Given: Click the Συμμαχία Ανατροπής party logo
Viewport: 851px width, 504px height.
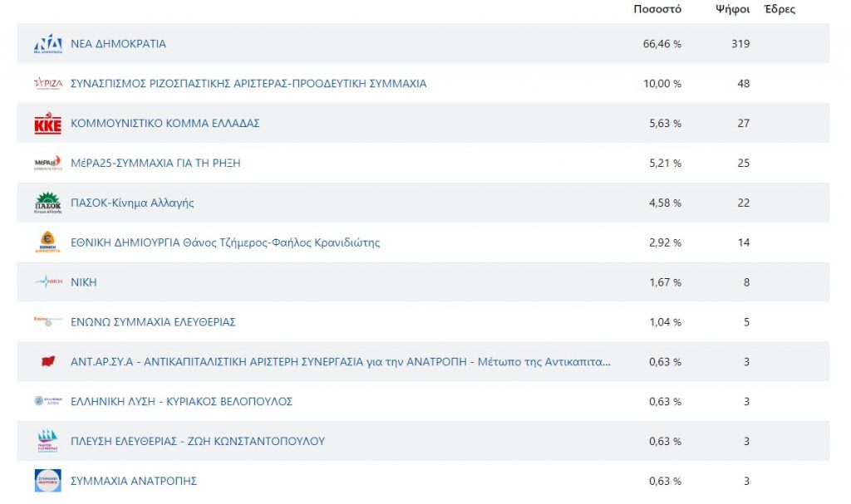Looking at the screenshot, I should [x=47, y=481].
